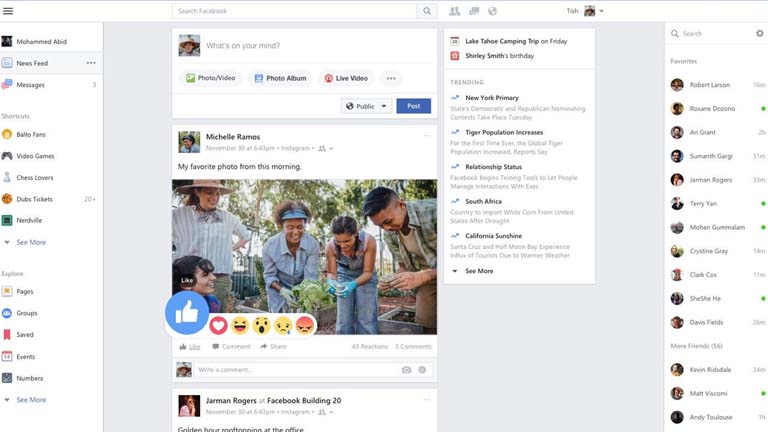Click the Search Facebook input field
The height and width of the screenshot is (432, 768).
[x=294, y=11]
